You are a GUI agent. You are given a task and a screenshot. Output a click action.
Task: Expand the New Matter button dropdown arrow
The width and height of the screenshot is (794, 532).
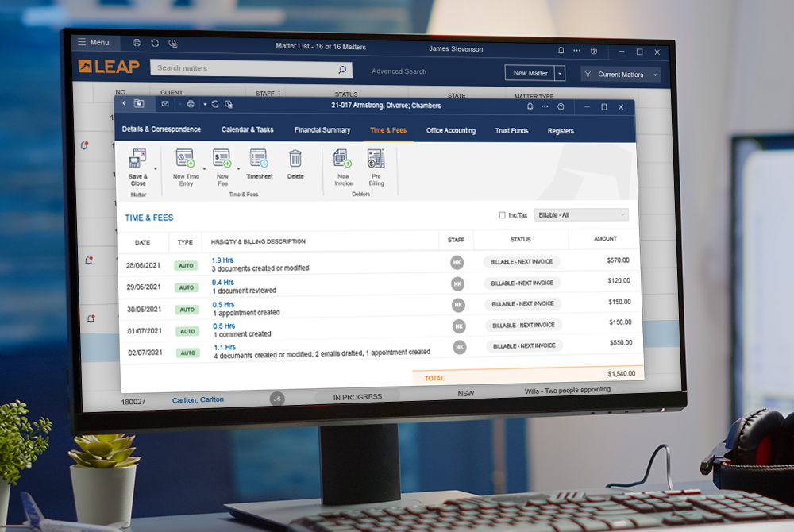(560, 72)
